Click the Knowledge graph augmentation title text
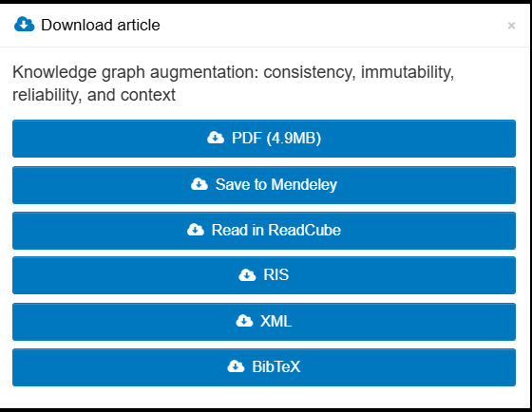The image size is (532, 412). [233, 84]
